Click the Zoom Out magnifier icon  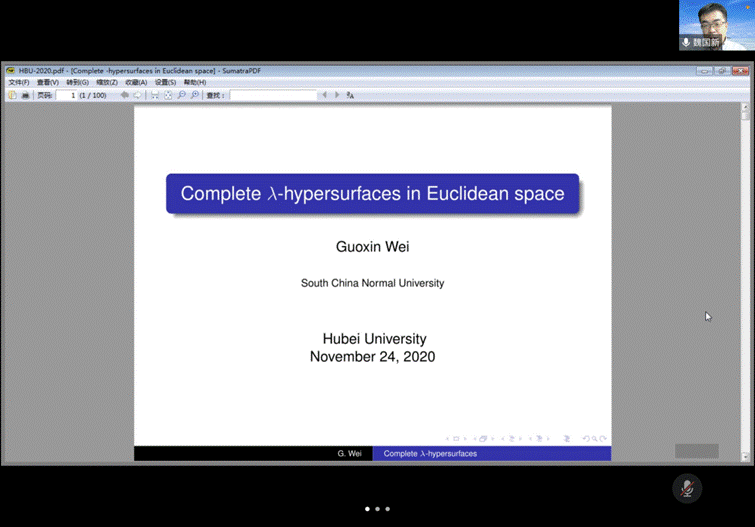tap(182, 95)
